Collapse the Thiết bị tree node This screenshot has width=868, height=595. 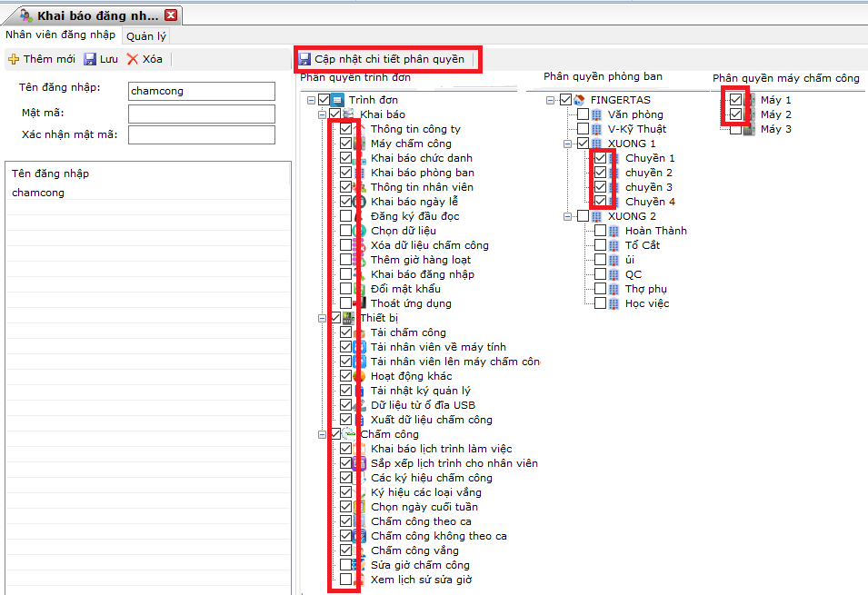click(x=322, y=318)
